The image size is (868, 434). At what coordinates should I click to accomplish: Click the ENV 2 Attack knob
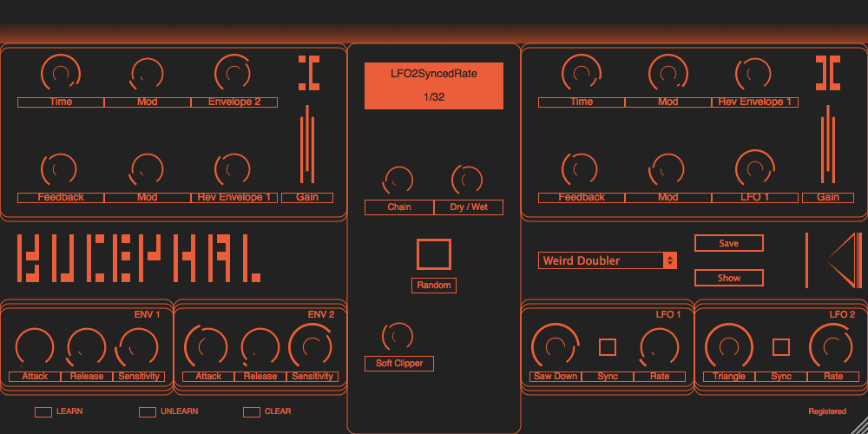[x=206, y=347]
